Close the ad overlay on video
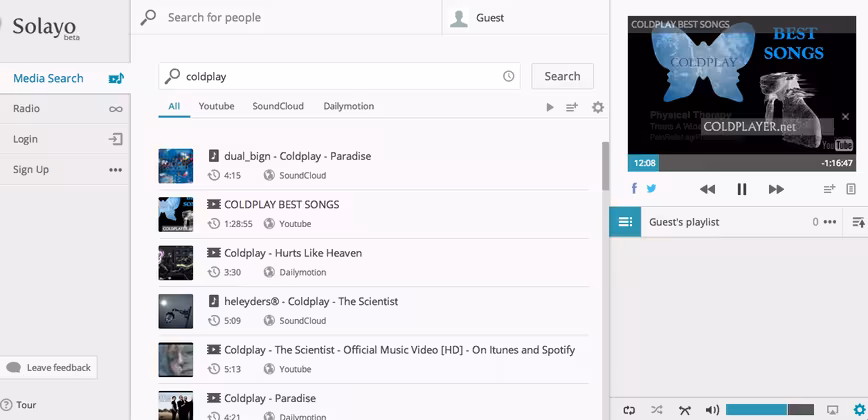 pyautogui.click(x=845, y=116)
